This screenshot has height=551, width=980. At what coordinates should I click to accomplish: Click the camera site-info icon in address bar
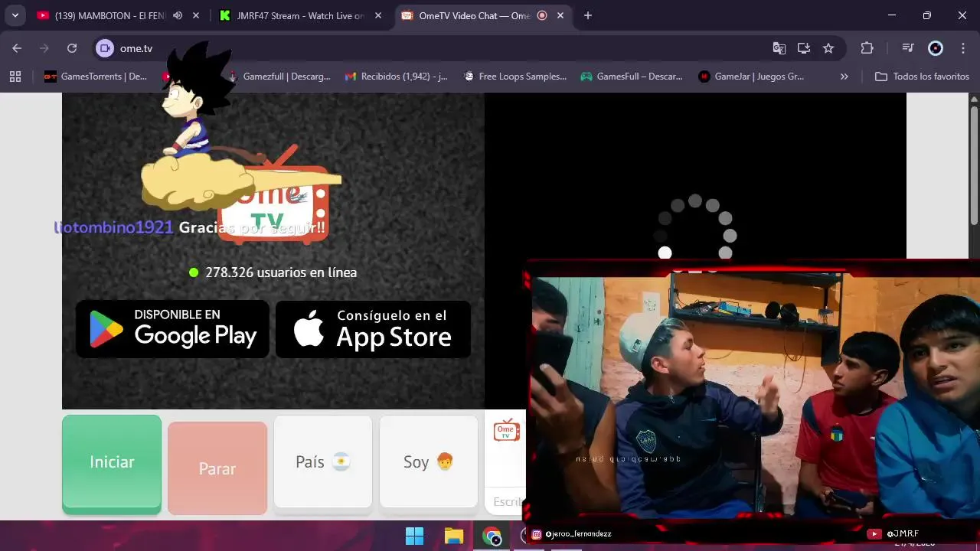(105, 48)
